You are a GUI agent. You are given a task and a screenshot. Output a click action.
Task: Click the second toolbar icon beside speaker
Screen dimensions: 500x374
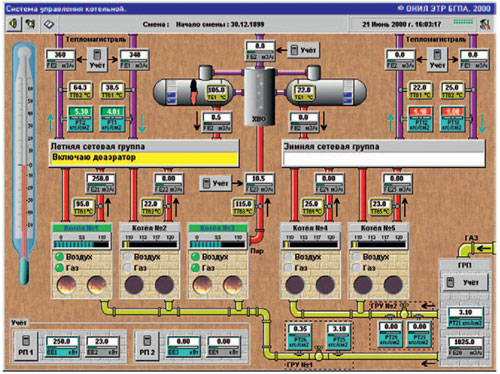click(30, 24)
